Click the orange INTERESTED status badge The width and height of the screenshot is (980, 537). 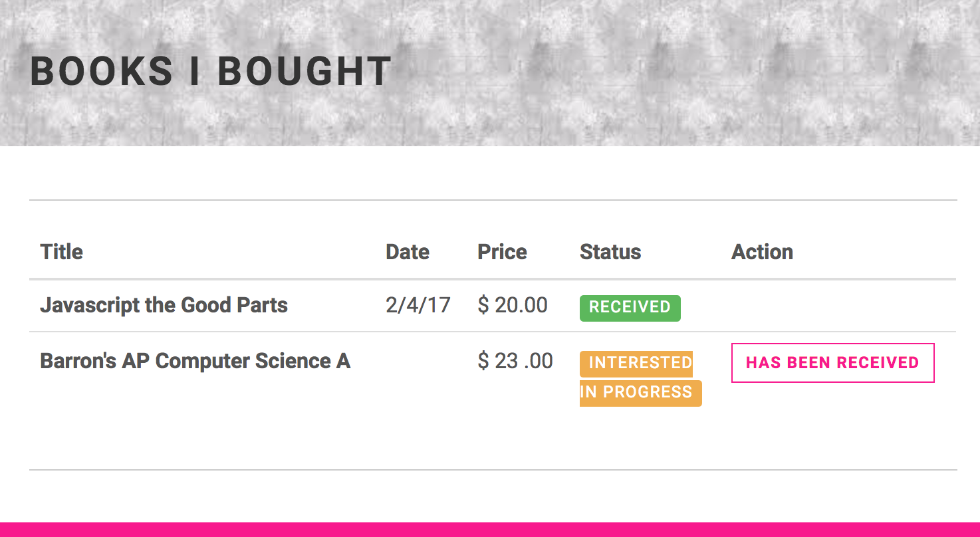636,364
